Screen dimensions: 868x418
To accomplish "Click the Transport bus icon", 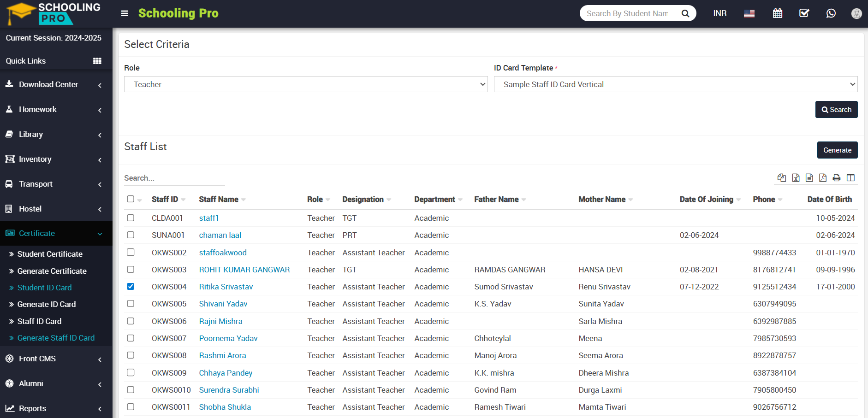I will (9, 184).
